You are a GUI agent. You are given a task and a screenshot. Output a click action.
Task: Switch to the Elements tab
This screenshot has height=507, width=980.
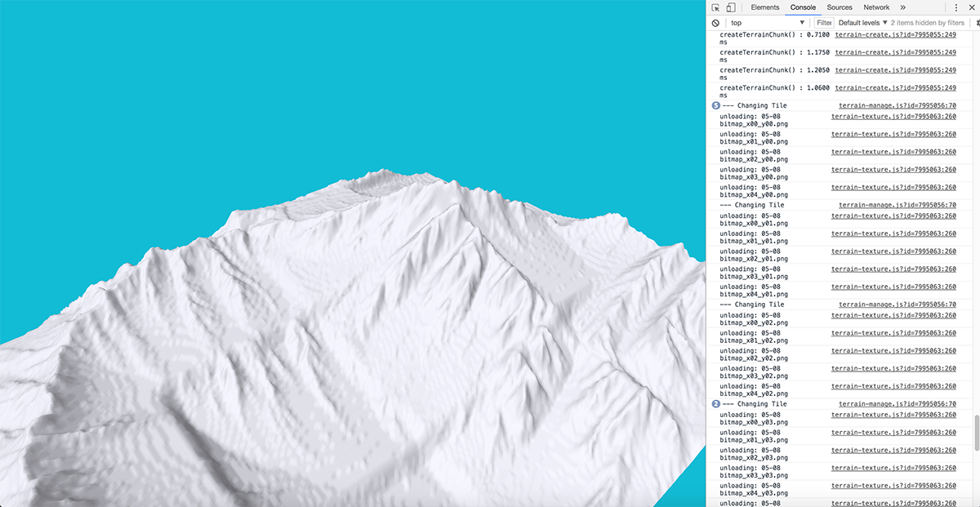[764, 7]
